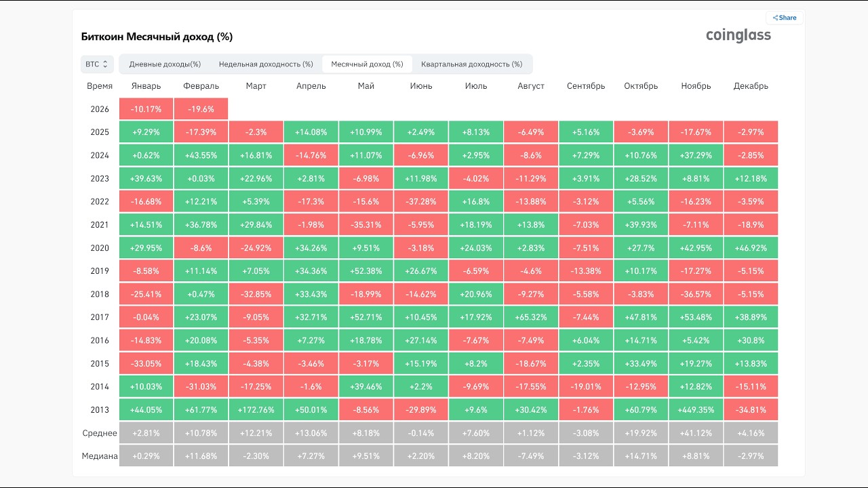Click the +14.71% median cell for October
Viewport: 868px width, 488px height.
641,456
